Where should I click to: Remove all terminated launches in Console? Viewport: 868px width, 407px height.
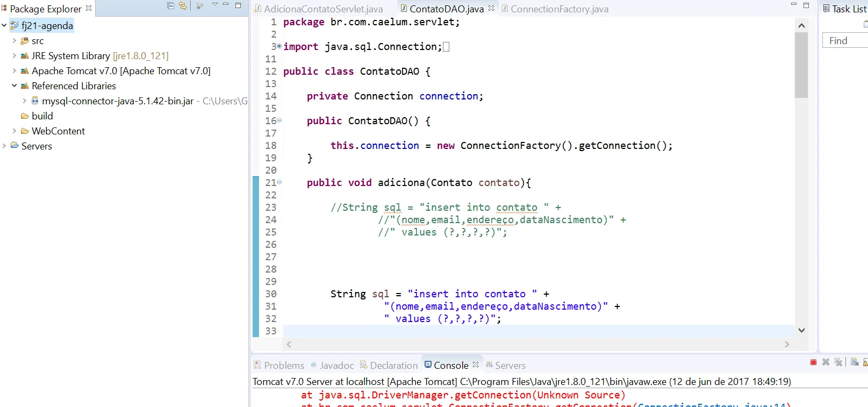[x=838, y=362]
